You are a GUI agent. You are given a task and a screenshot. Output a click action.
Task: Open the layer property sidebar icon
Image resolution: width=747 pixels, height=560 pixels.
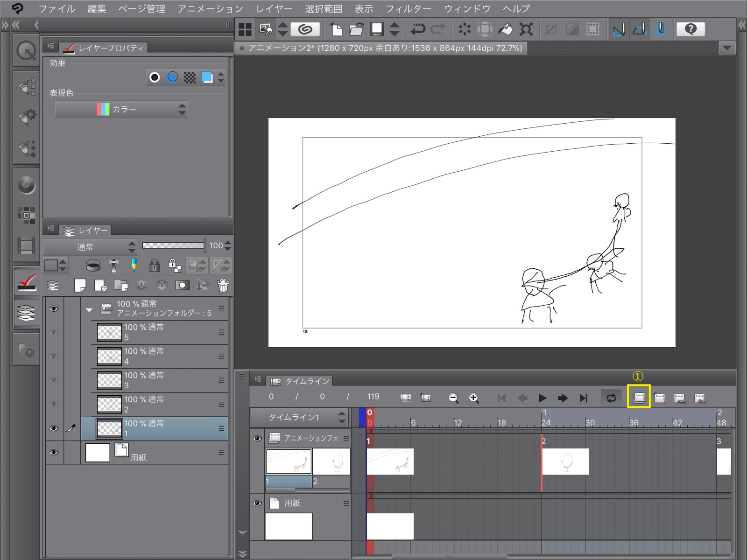point(27,282)
